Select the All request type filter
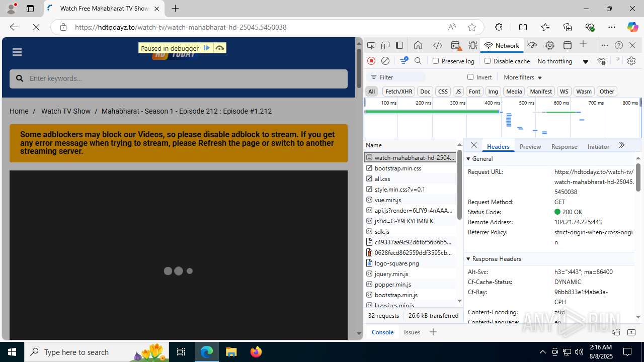The height and width of the screenshot is (362, 644). 371,91
